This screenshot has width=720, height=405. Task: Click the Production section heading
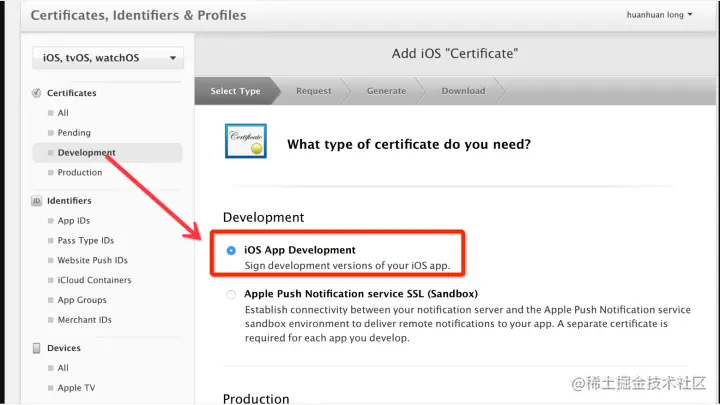click(x=256, y=398)
